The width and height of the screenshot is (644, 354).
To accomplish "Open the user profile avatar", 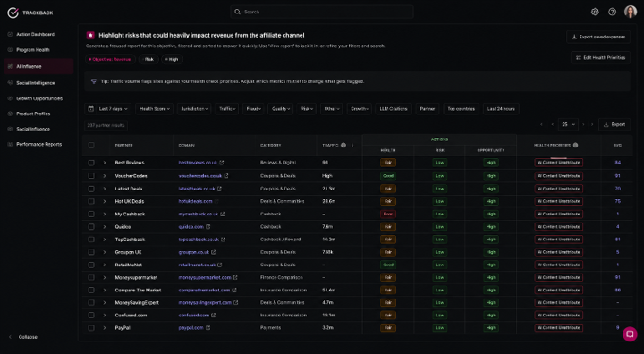I will [631, 12].
